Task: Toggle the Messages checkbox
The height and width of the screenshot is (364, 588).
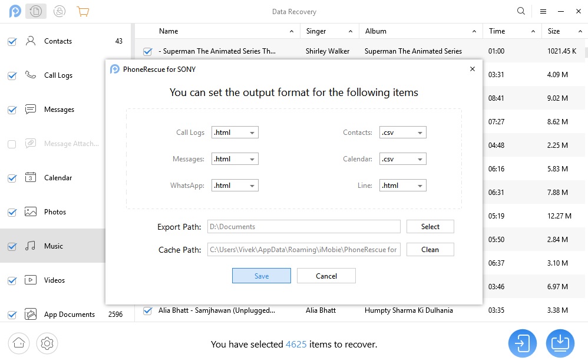Action: point(12,110)
